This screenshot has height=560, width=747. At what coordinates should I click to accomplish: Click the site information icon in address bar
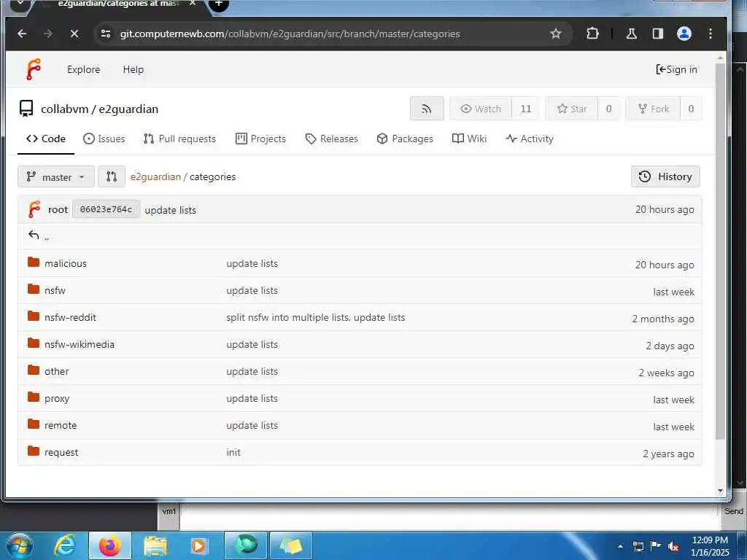[x=106, y=34]
